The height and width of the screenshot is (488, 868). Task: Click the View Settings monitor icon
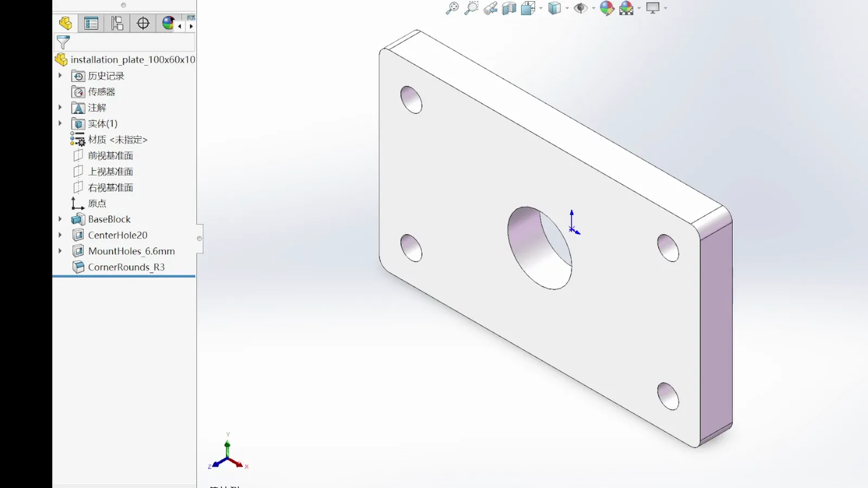point(653,8)
